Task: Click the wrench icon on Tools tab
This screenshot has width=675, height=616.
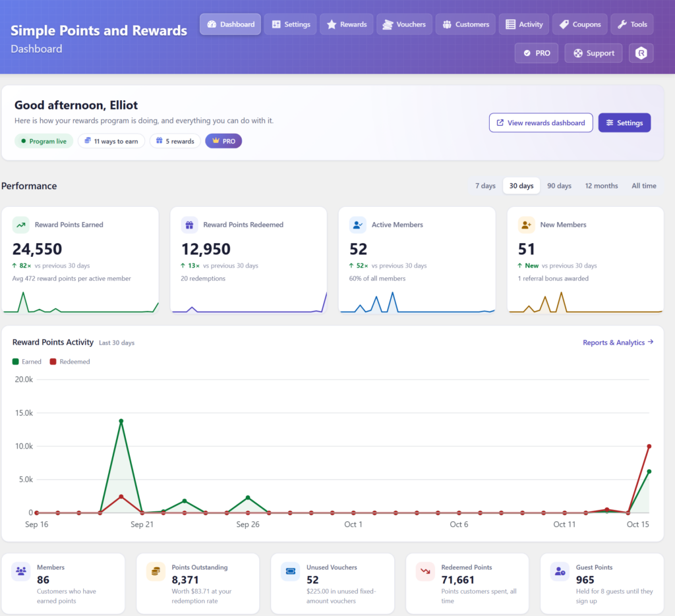Action: (622, 24)
